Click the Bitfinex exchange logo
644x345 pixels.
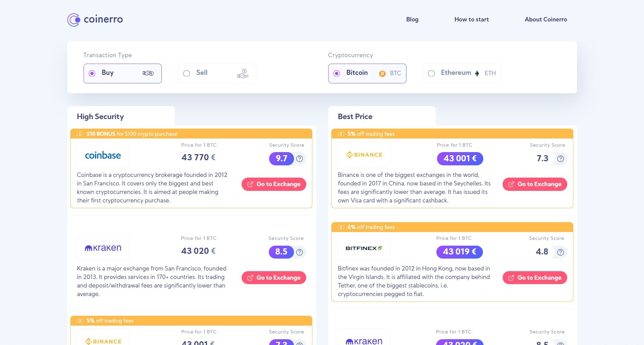pos(364,248)
